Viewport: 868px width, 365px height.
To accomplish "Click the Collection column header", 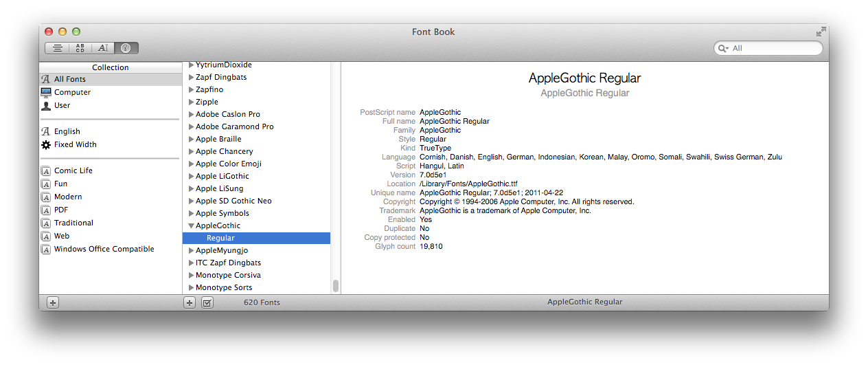I will (111, 67).
